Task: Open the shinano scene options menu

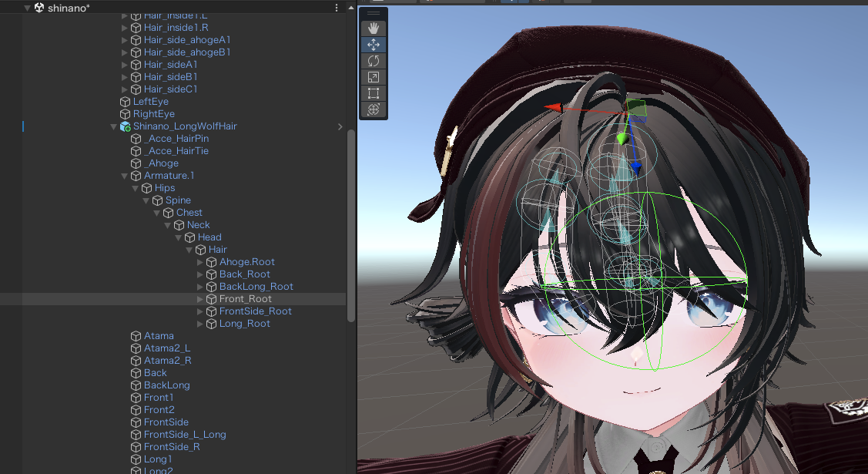Action: pos(337,7)
